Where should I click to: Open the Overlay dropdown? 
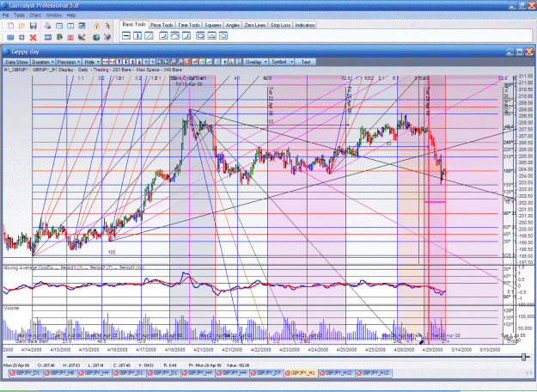point(256,62)
